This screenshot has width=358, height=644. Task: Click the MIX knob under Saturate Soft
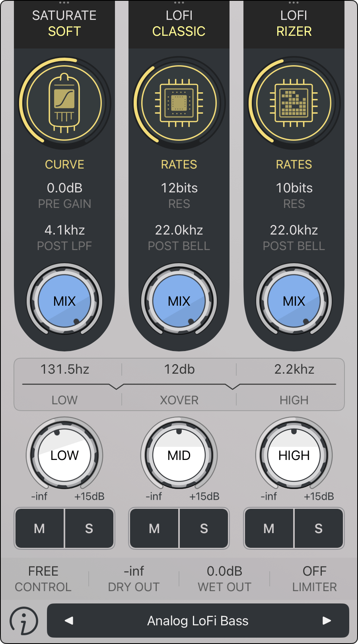(x=64, y=301)
